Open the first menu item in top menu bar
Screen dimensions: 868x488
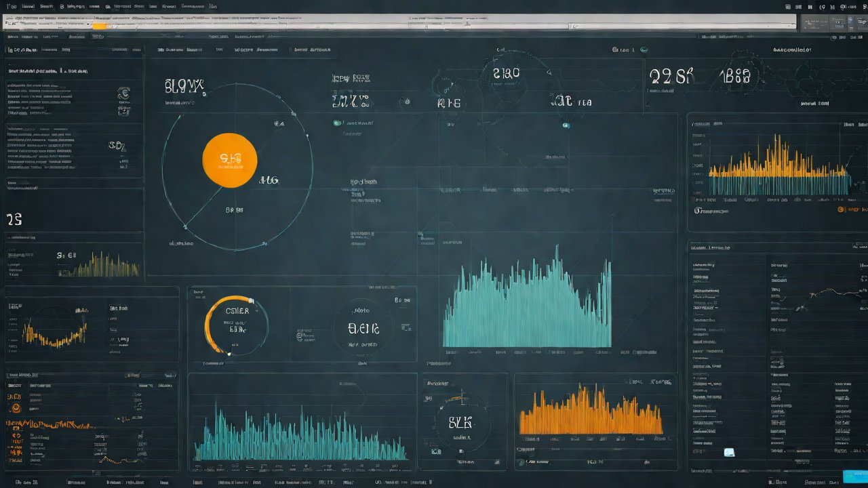8,6
